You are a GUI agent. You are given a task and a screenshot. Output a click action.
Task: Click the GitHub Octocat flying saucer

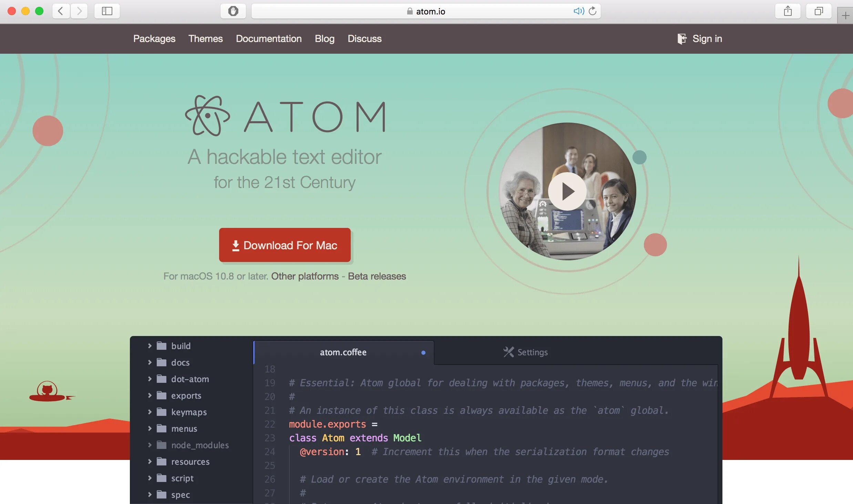coord(52,391)
